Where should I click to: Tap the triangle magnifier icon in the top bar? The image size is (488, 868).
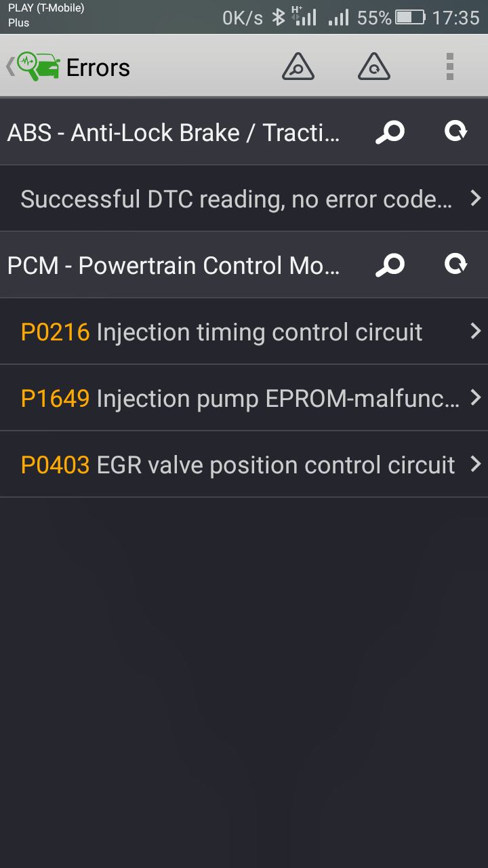pos(298,67)
